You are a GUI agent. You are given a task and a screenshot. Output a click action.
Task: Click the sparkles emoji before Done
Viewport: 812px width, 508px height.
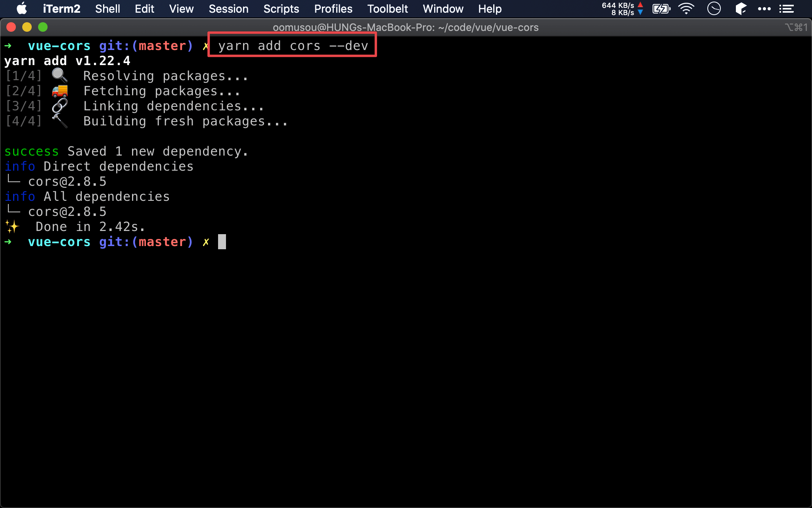point(12,227)
